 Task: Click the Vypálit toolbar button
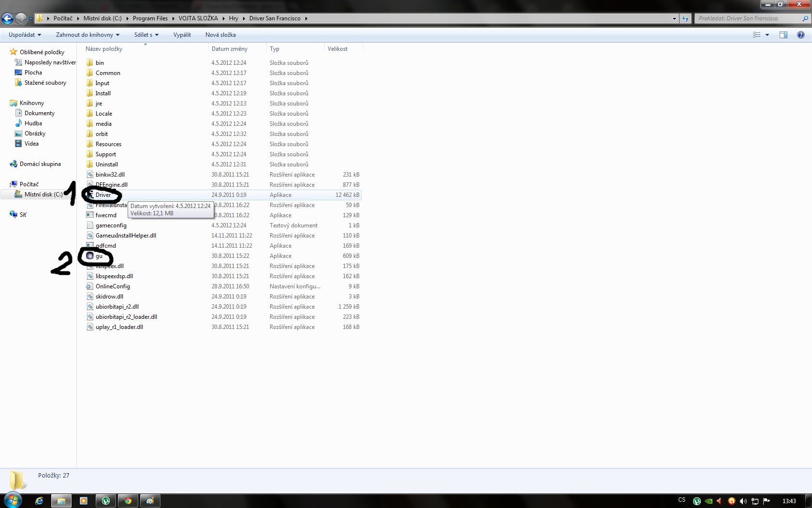pos(182,35)
